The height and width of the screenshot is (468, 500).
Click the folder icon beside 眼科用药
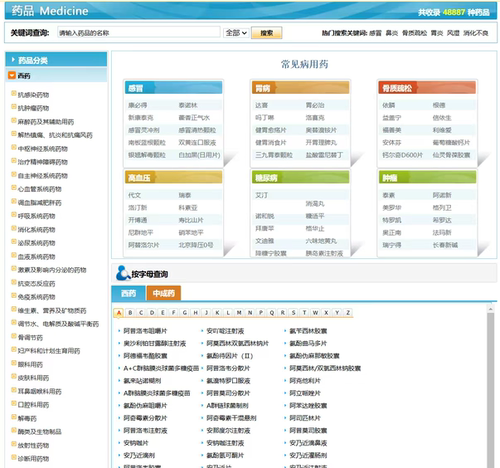click(14, 363)
